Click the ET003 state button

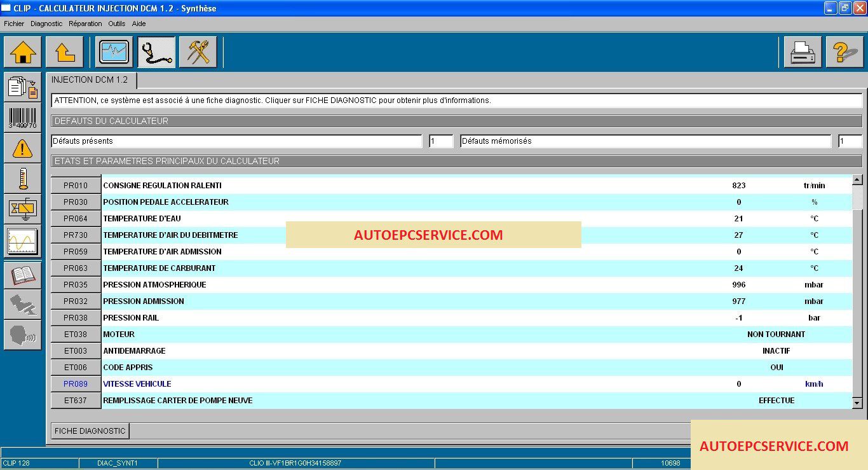click(x=76, y=351)
